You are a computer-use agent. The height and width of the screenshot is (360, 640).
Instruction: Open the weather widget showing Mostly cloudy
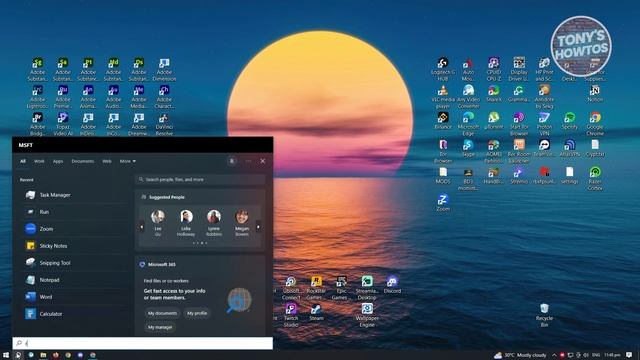click(520, 355)
